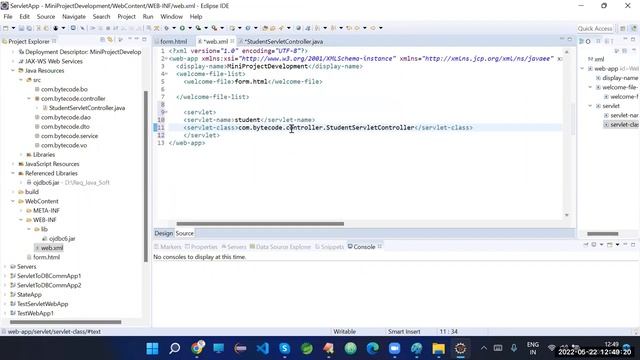The width and height of the screenshot is (640, 360).
Task: Open the New file dropdown arrow
Action: coord(13,28)
